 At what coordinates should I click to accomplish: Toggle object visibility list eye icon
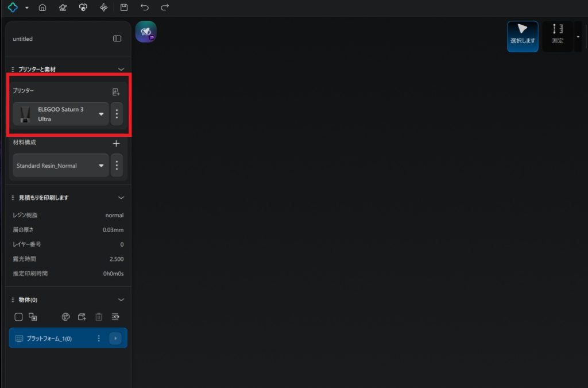coord(115,317)
